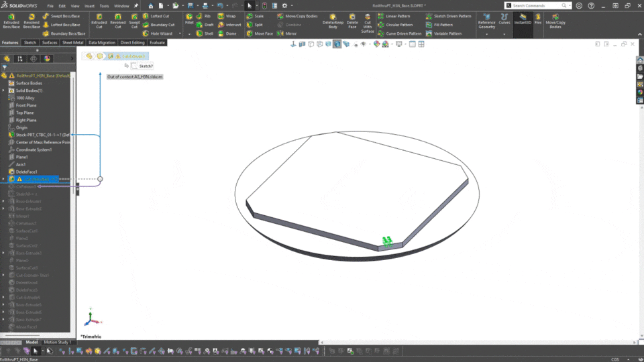Pin the SolidWorks menu bar
This screenshot has height=362, width=644.
(136, 5)
